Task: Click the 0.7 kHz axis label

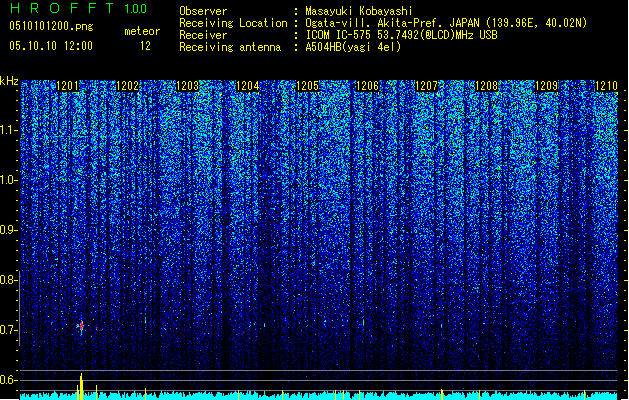Action: coord(8,330)
